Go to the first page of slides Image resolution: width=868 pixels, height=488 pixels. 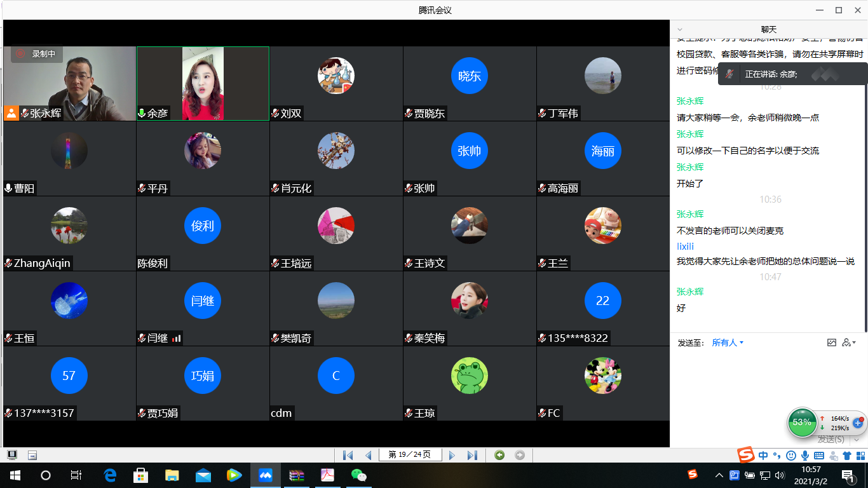[x=348, y=455]
